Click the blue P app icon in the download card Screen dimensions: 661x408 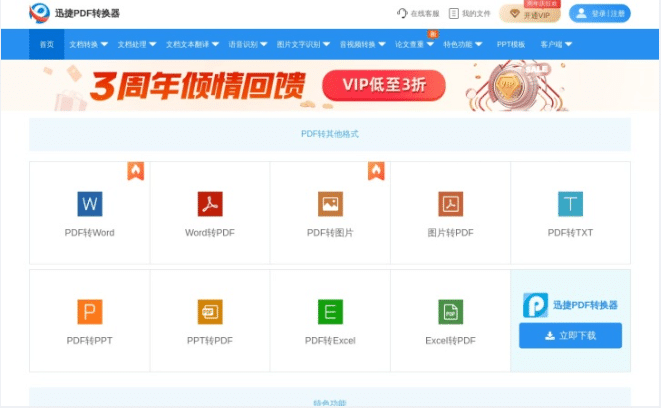tap(535, 305)
